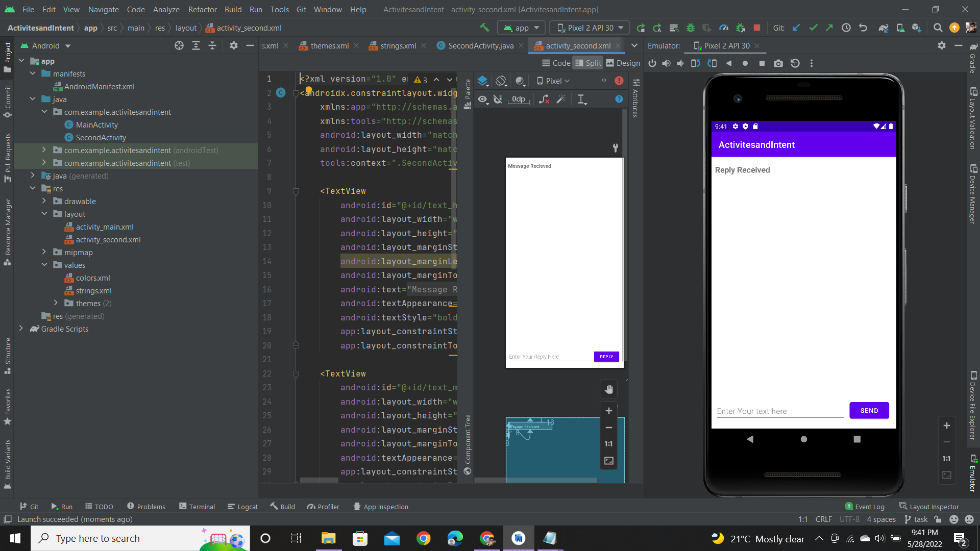Screen dimensions: 980x551
Task: Switch editor to Design mode
Action: point(623,63)
